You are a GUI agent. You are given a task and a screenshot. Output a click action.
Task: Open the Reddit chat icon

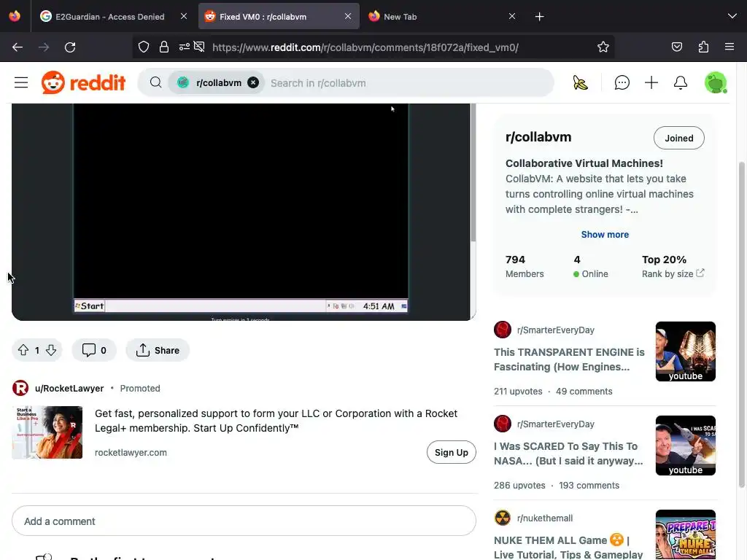point(622,83)
